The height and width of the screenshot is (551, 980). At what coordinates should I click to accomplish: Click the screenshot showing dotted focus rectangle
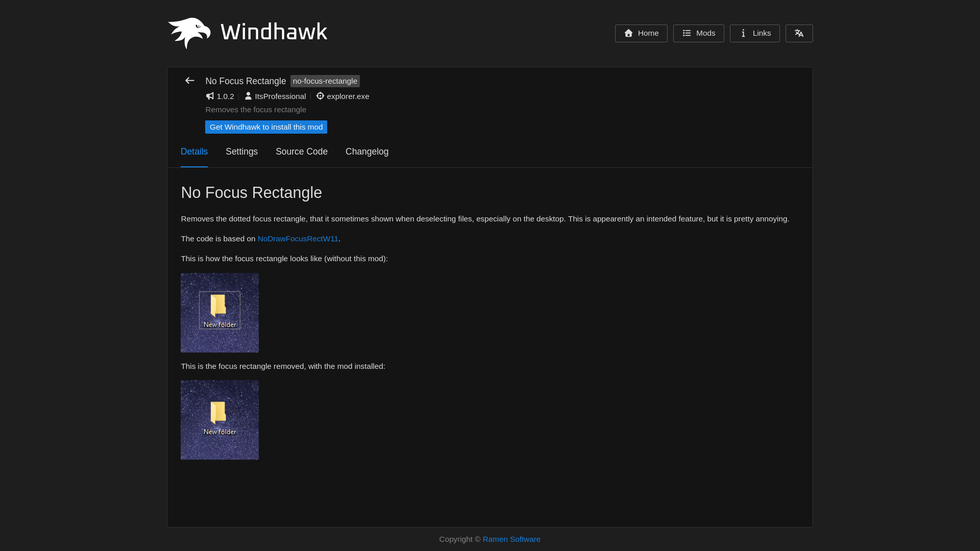(x=219, y=312)
